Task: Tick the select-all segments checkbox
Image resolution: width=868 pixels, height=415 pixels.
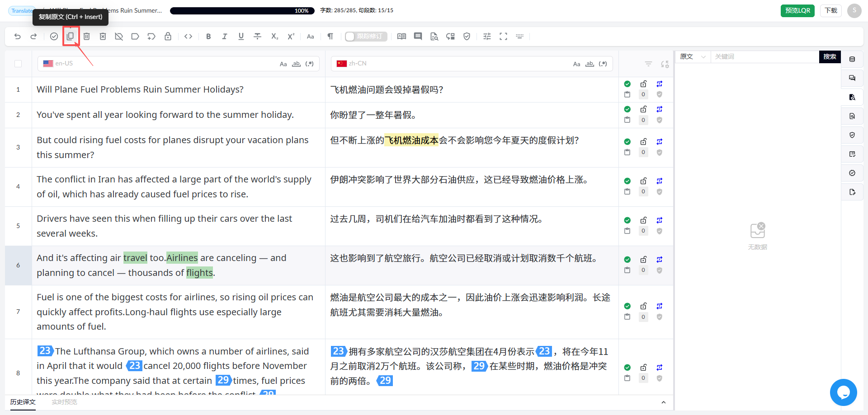Action: pos(18,64)
